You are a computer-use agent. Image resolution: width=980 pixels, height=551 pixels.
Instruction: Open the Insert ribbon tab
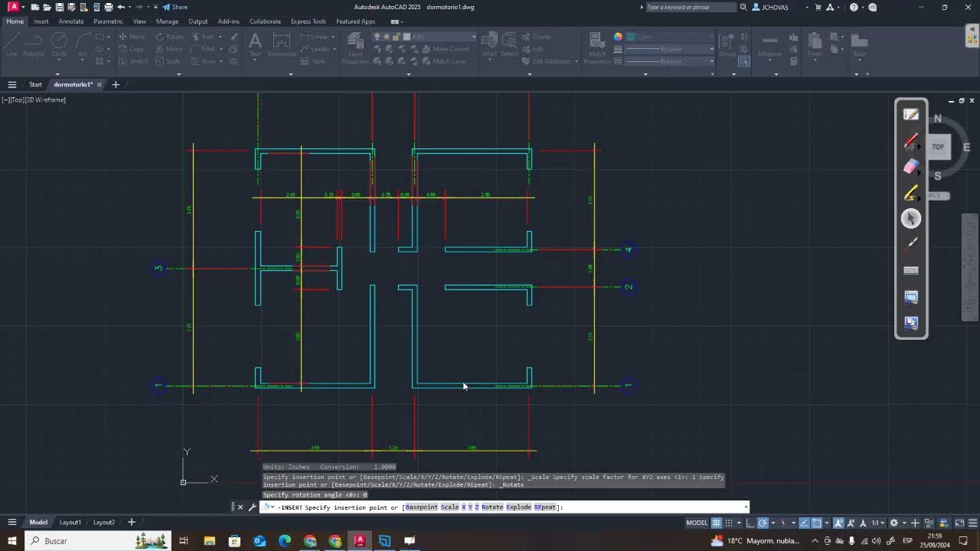(41, 21)
